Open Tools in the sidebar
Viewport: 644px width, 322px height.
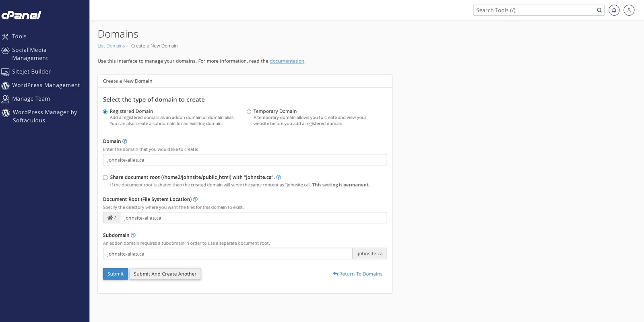point(19,37)
